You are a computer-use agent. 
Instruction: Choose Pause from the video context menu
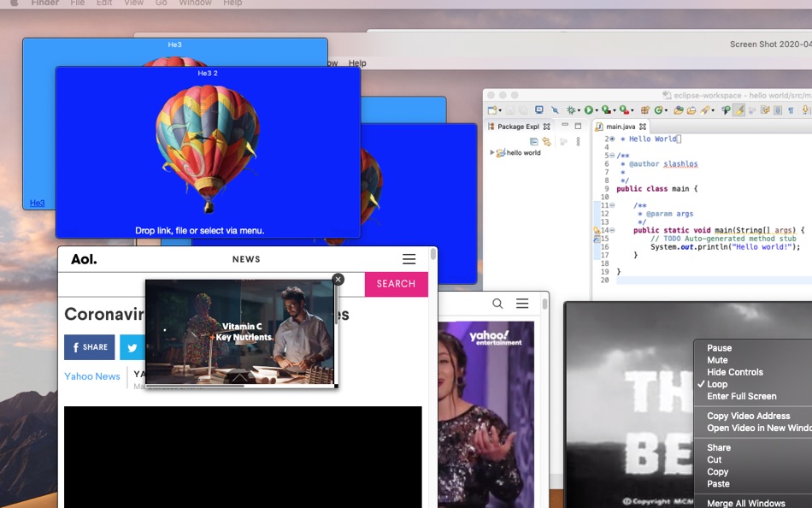tap(720, 348)
